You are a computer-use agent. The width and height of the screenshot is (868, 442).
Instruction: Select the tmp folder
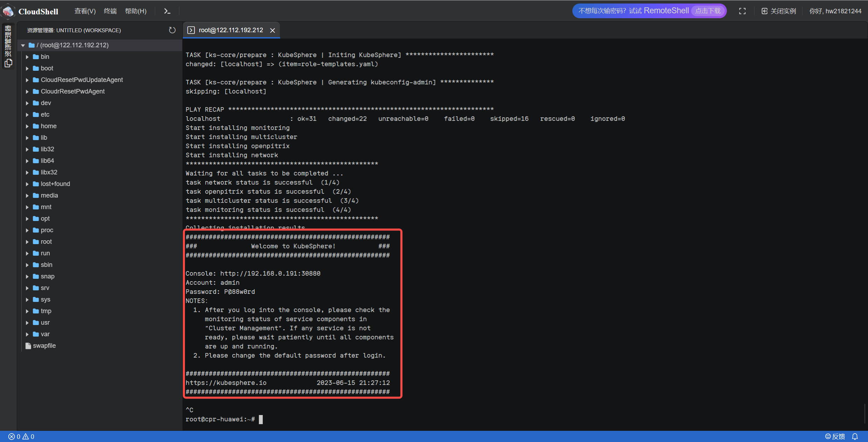pos(100,311)
